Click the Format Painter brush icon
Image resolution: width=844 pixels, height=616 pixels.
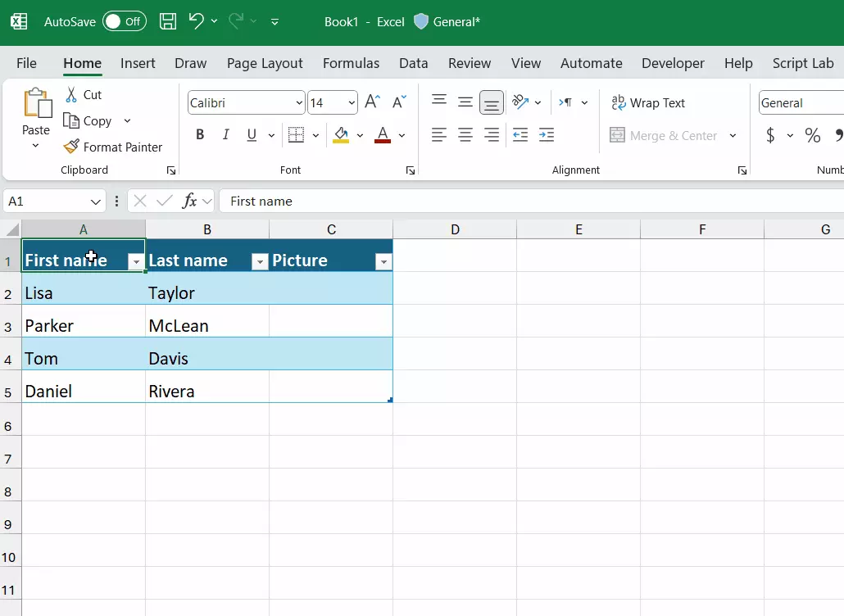[71, 147]
